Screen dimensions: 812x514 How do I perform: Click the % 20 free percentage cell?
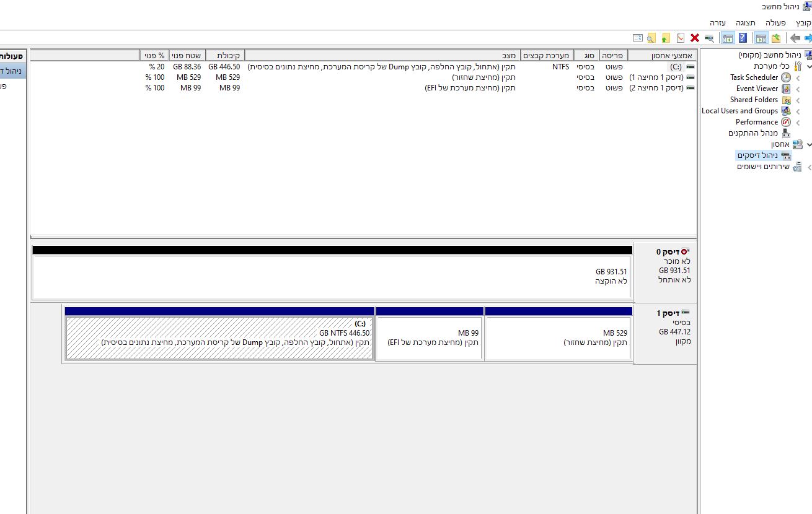157,66
